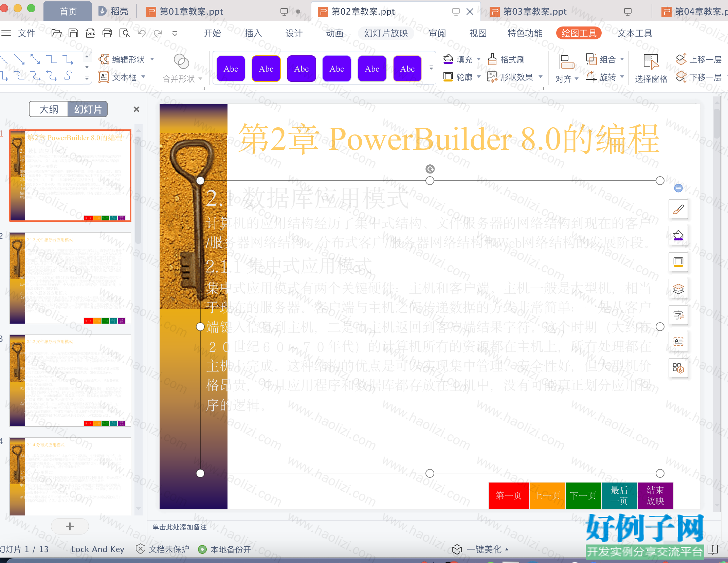The width and height of the screenshot is (728, 563).
Task: Bring shape forward with 上移一层
Action: point(699,59)
